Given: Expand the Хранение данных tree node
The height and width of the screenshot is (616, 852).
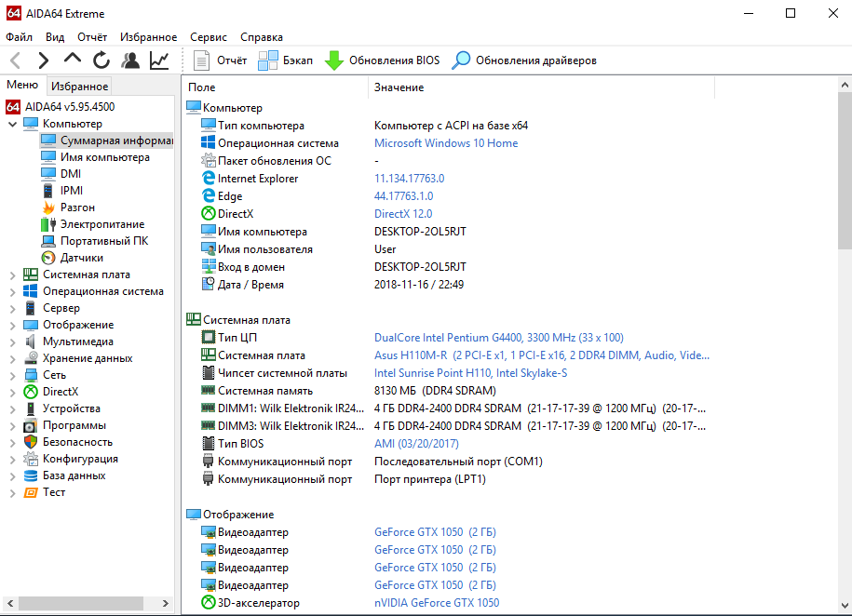Looking at the screenshot, I should pyautogui.click(x=12, y=359).
